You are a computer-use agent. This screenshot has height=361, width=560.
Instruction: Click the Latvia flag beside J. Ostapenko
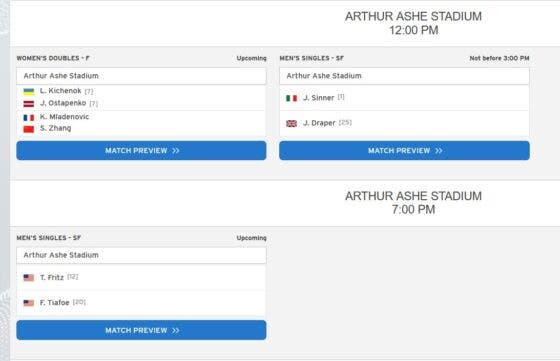click(29, 104)
